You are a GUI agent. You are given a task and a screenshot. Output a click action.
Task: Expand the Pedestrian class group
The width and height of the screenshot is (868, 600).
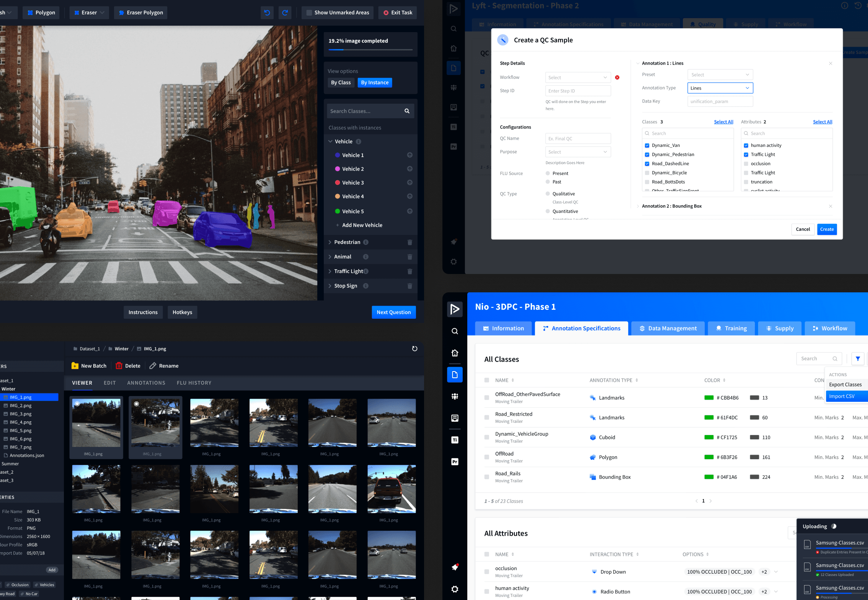click(x=330, y=242)
